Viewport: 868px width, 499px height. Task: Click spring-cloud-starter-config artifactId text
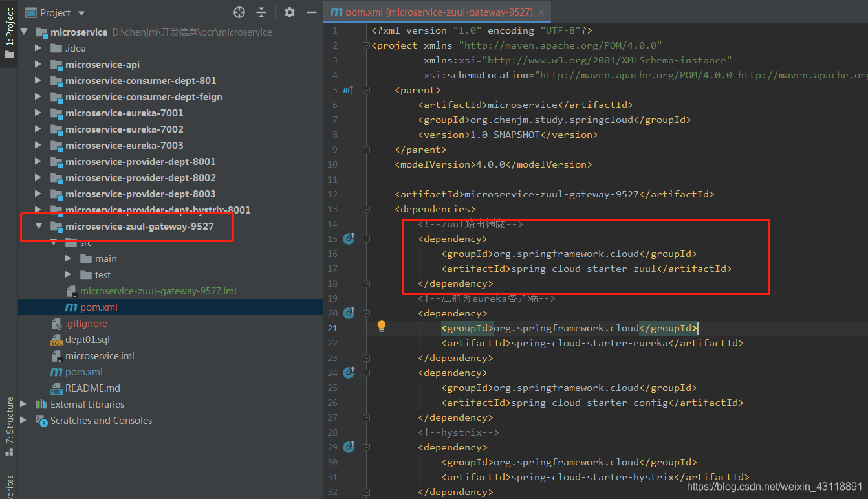590,403
